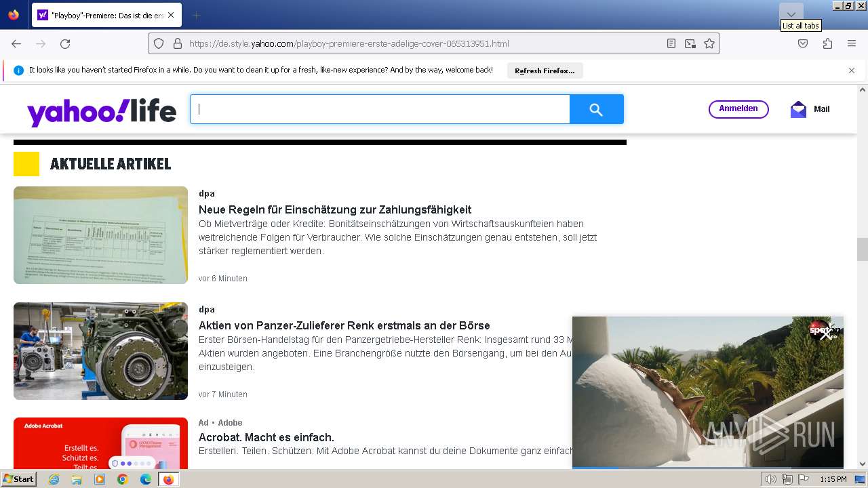The width and height of the screenshot is (868, 488).
Task: Open Mail text link
Action: click(821, 109)
